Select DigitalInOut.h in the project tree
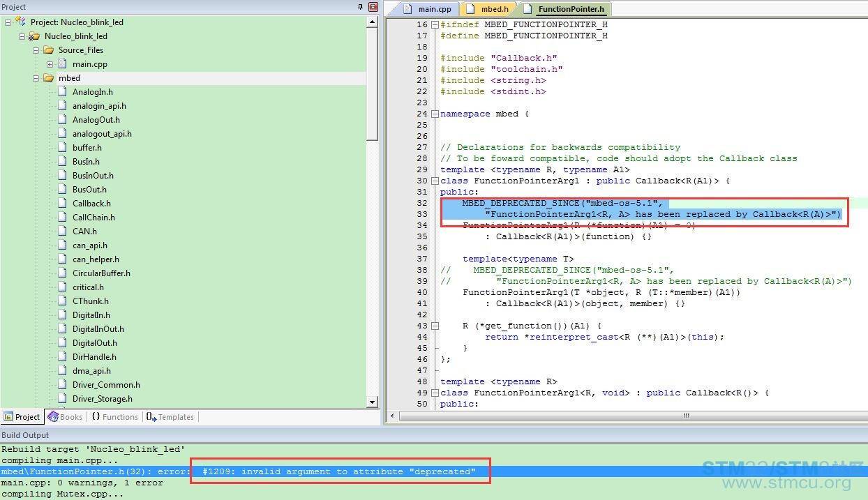The image size is (868, 500). pos(98,329)
